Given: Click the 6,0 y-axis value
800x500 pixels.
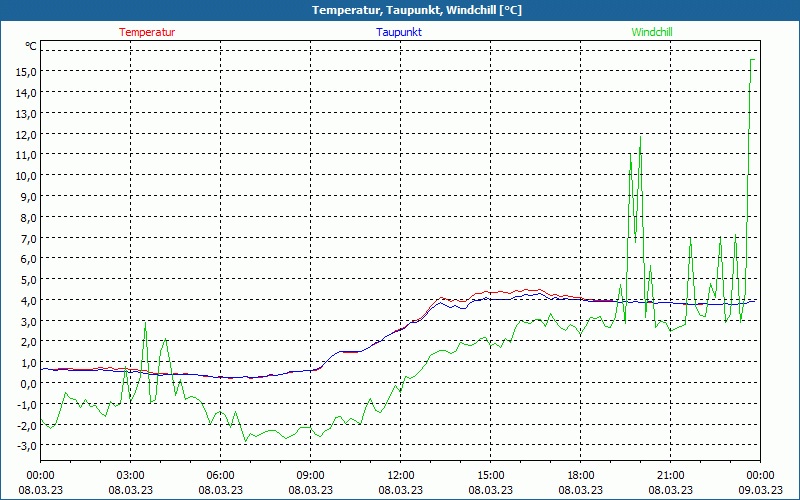Looking at the screenshot, I should pyautogui.click(x=28, y=259).
